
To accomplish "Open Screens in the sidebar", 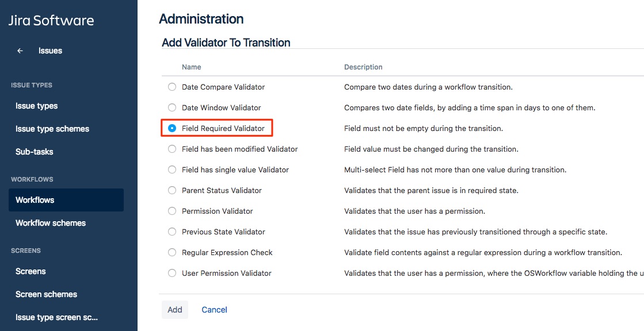I will pos(31,271).
